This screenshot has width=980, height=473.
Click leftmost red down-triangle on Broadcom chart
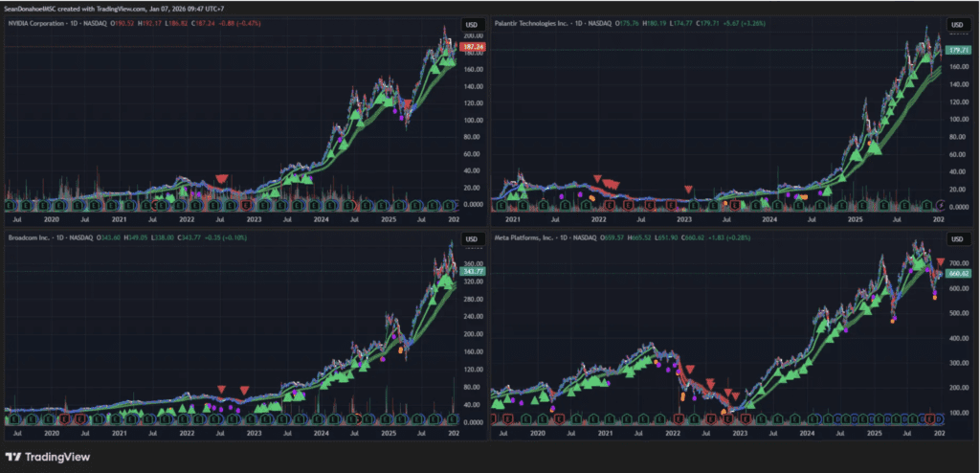pyautogui.click(x=221, y=390)
